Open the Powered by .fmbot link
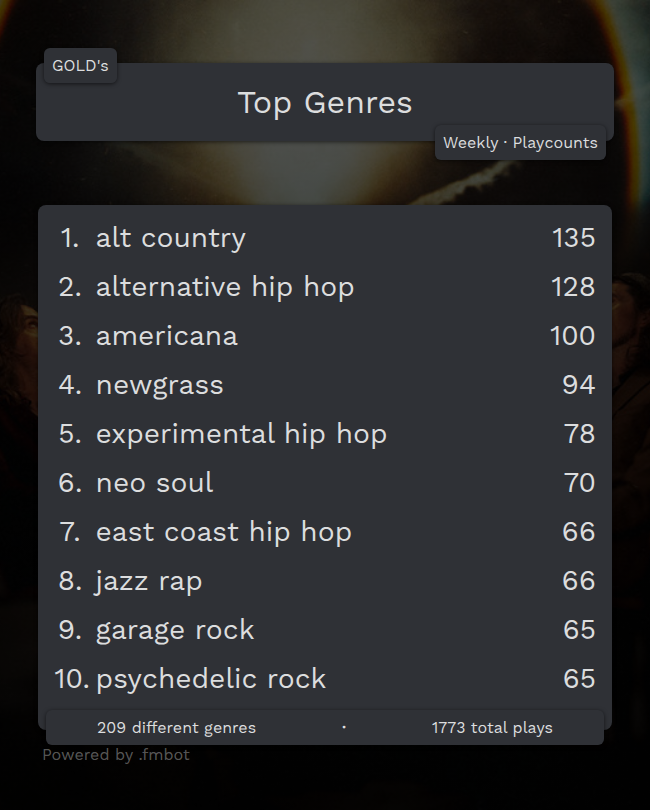The image size is (650, 810). (116, 755)
